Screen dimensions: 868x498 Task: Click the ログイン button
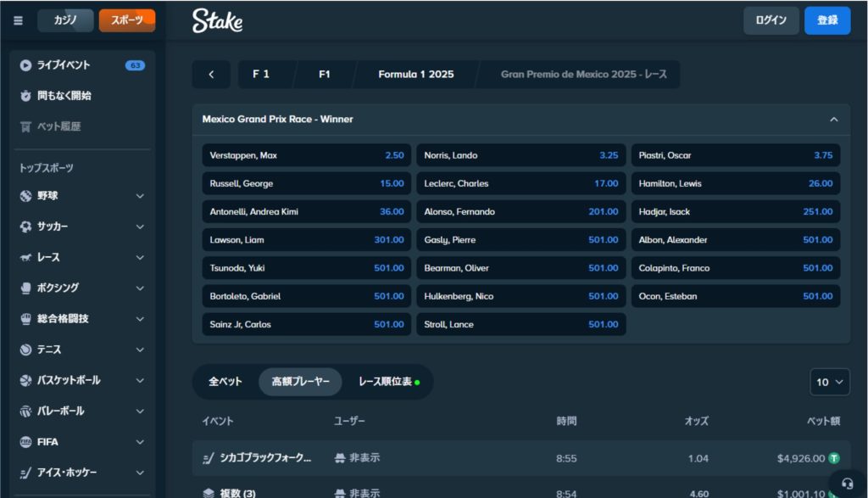[x=771, y=20]
